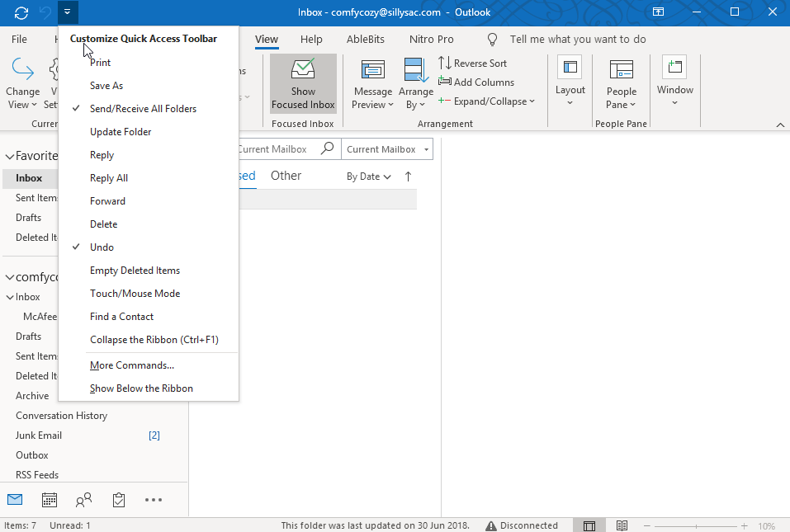Uncheck the Undo option in toolbar menu
Image resolution: width=790 pixels, height=532 pixels.
[102, 247]
